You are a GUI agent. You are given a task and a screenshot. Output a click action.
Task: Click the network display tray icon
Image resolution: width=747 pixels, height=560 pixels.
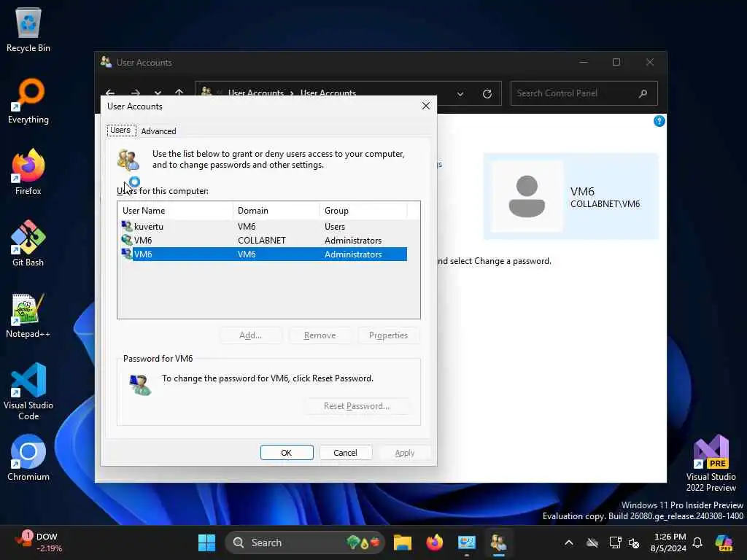click(616, 542)
